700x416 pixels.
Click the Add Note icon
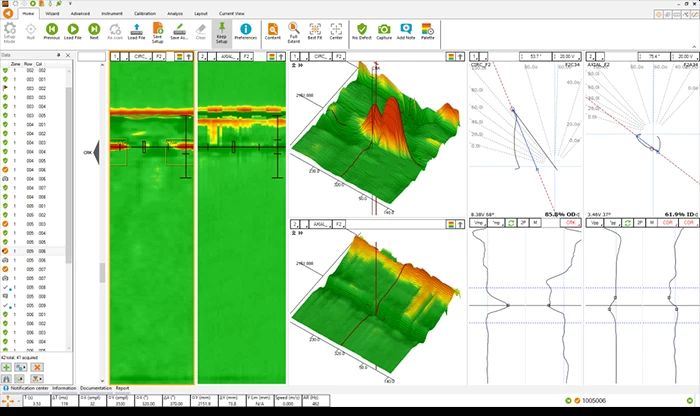click(406, 29)
